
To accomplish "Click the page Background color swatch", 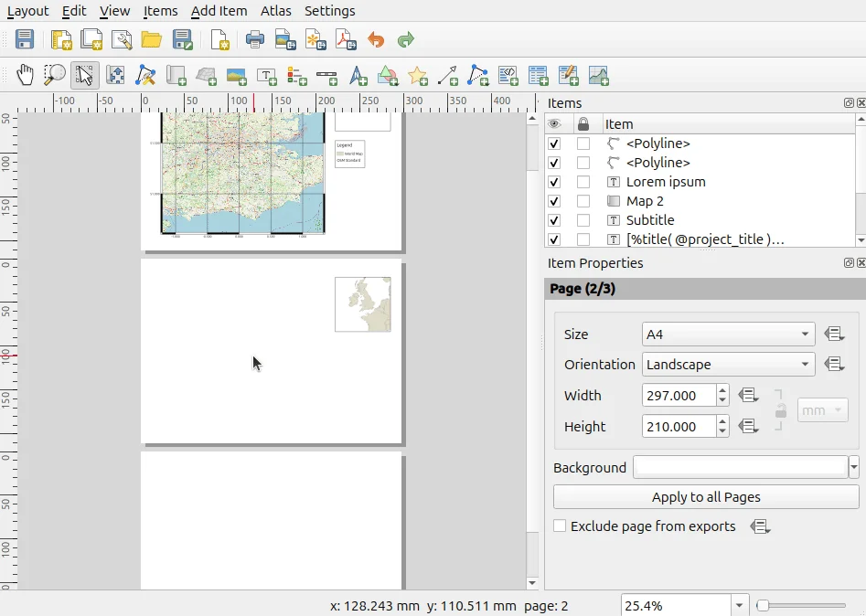I will pyautogui.click(x=741, y=468).
